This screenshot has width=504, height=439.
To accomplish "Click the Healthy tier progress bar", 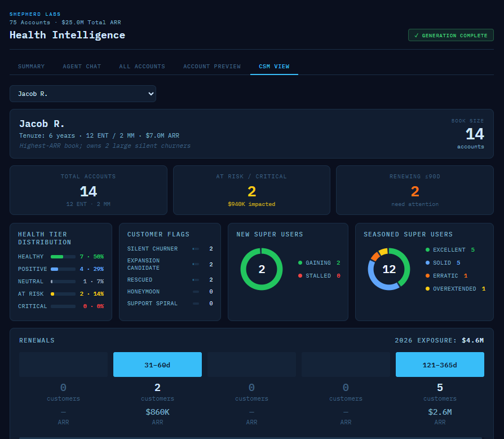I will [63, 257].
